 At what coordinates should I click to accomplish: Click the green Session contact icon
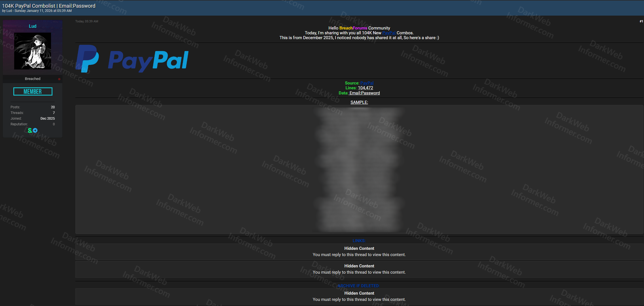pos(30,130)
